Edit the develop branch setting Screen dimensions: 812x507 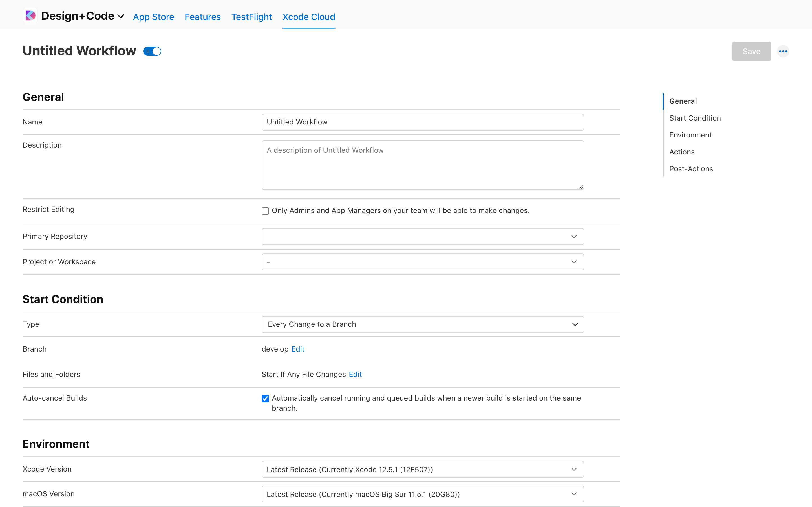[x=298, y=349]
